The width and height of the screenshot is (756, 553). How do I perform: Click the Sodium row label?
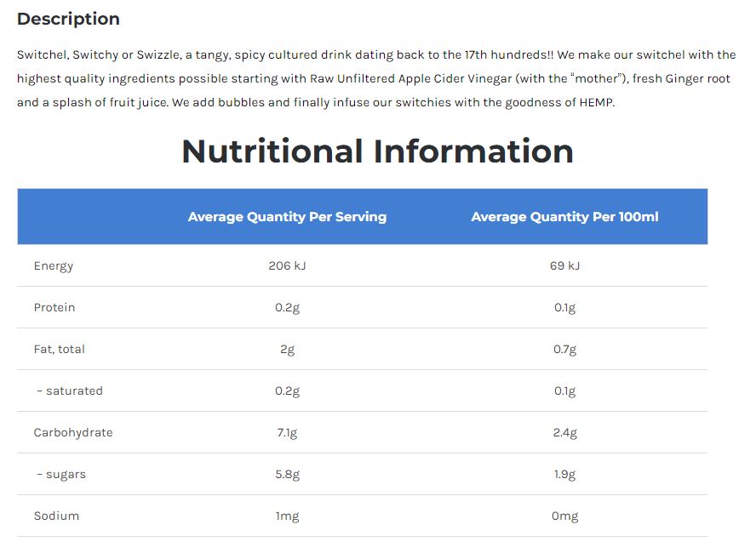point(56,516)
